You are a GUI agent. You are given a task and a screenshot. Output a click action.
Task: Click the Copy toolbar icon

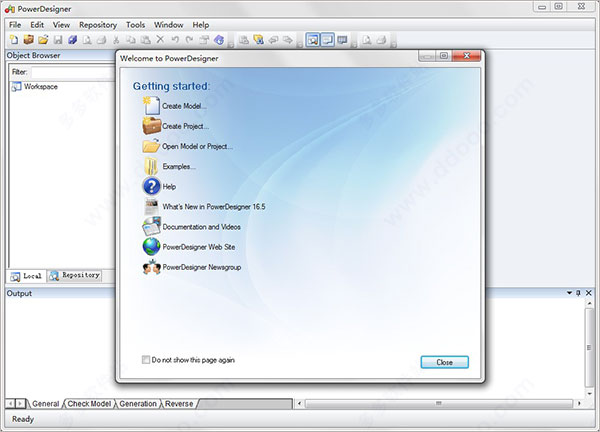[131, 39]
